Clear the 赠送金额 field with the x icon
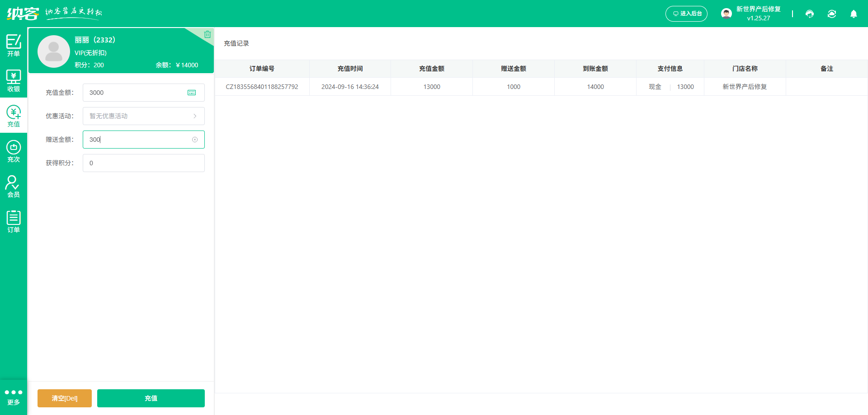 pos(195,140)
